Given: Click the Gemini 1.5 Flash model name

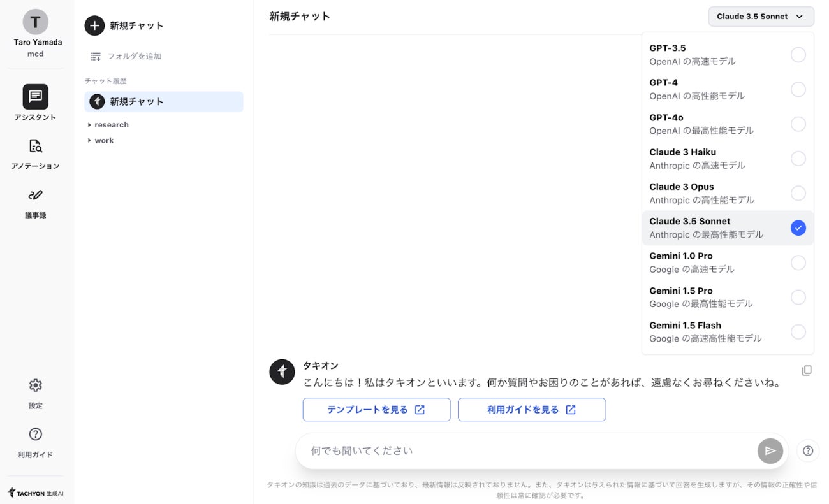Looking at the screenshot, I should (686, 326).
